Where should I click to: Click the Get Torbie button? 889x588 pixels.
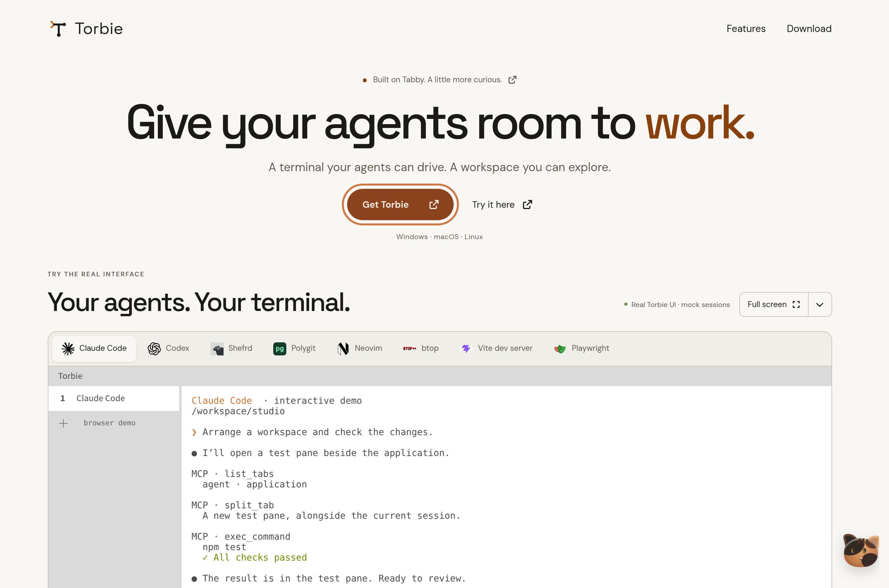pyautogui.click(x=400, y=204)
